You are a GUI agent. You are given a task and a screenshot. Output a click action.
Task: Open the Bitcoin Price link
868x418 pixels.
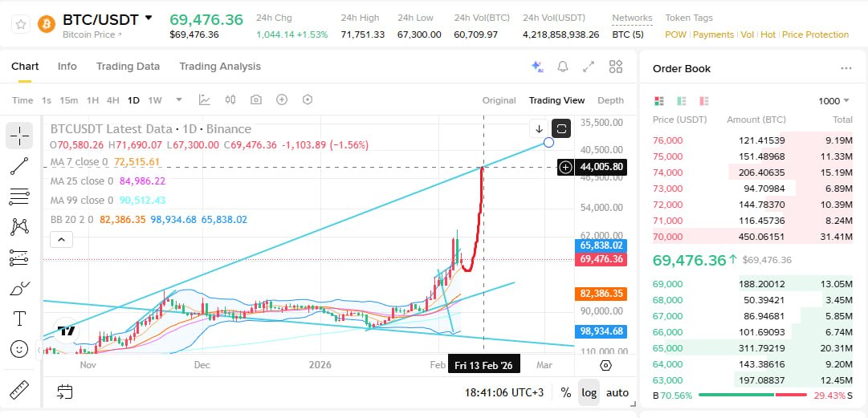[92, 34]
